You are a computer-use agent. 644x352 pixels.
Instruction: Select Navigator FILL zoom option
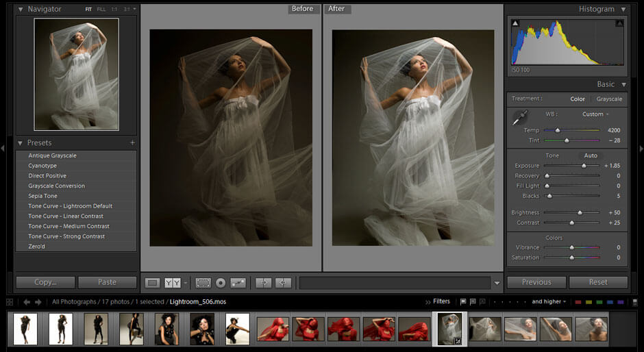[x=101, y=10]
